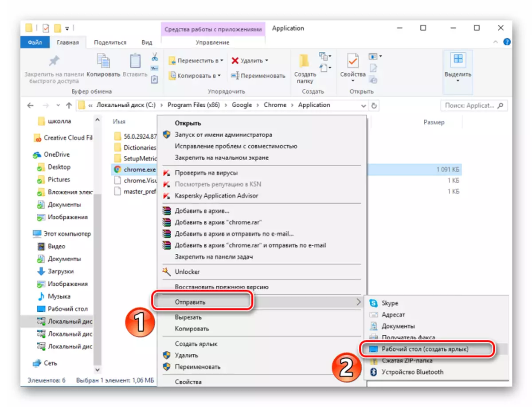Click the Размер column header
The image size is (532, 407).
point(433,122)
